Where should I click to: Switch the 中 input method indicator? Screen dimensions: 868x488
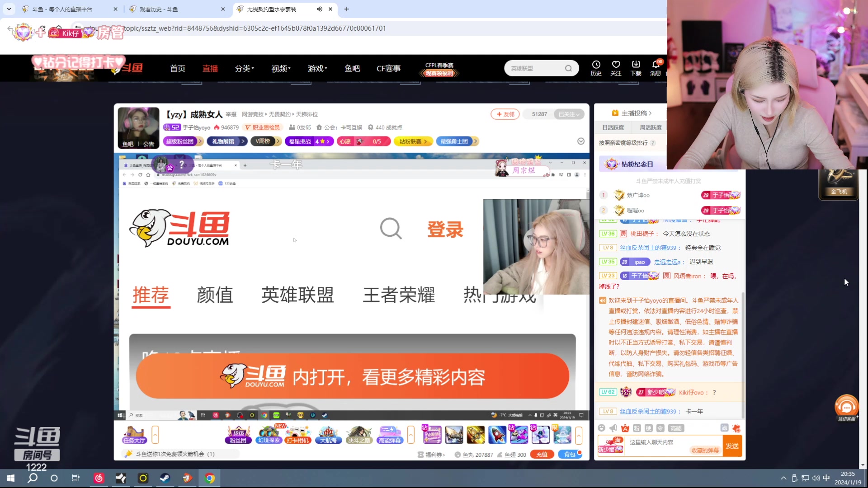click(826, 478)
